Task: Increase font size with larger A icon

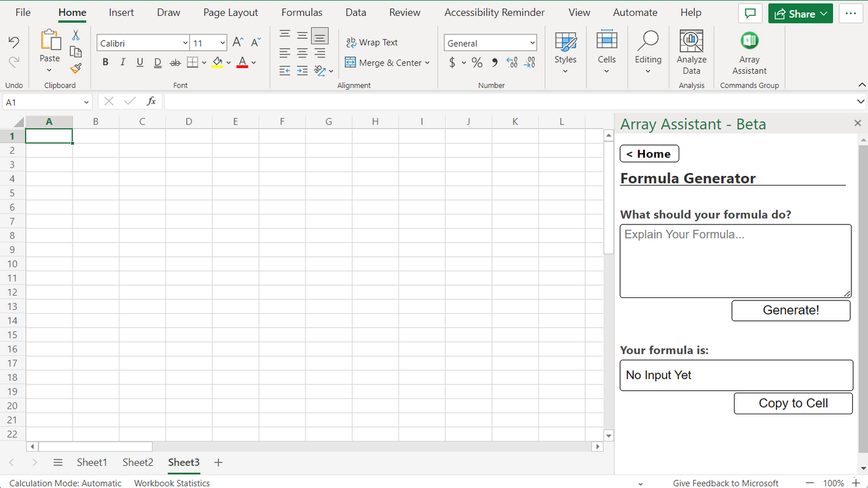Action: (238, 43)
